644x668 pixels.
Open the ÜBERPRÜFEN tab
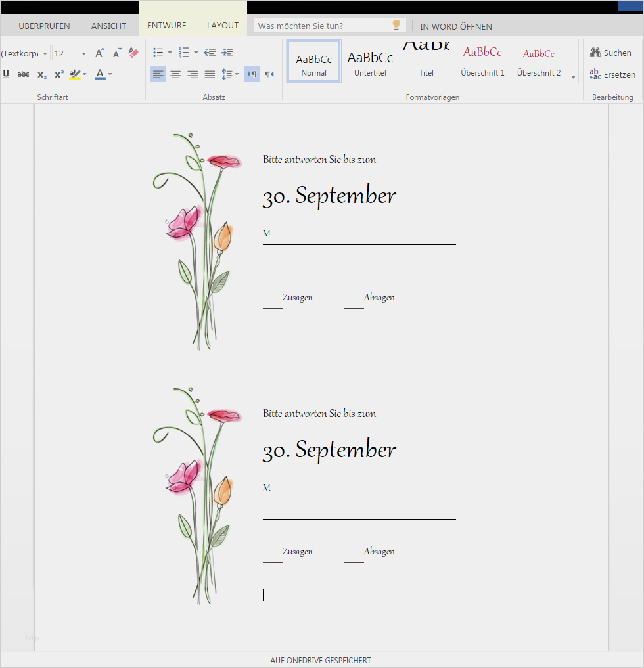(44, 26)
